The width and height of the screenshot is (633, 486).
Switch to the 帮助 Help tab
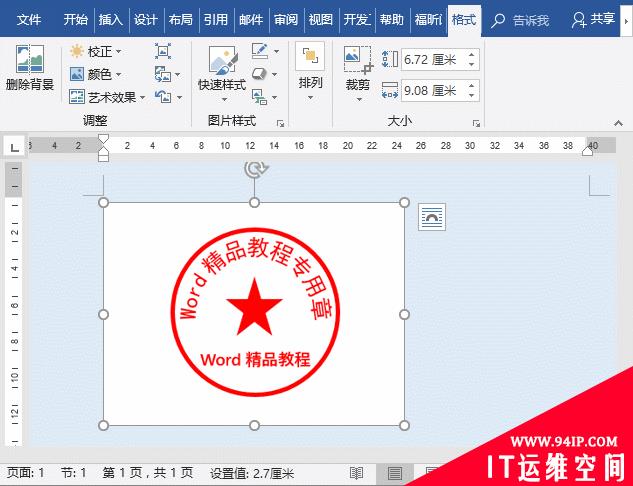(392, 19)
